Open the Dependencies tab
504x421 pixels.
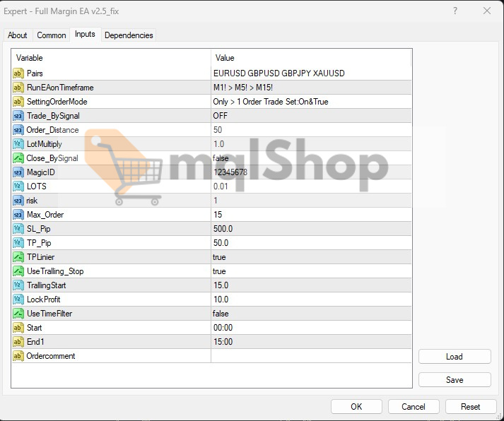tap(129, 35)
